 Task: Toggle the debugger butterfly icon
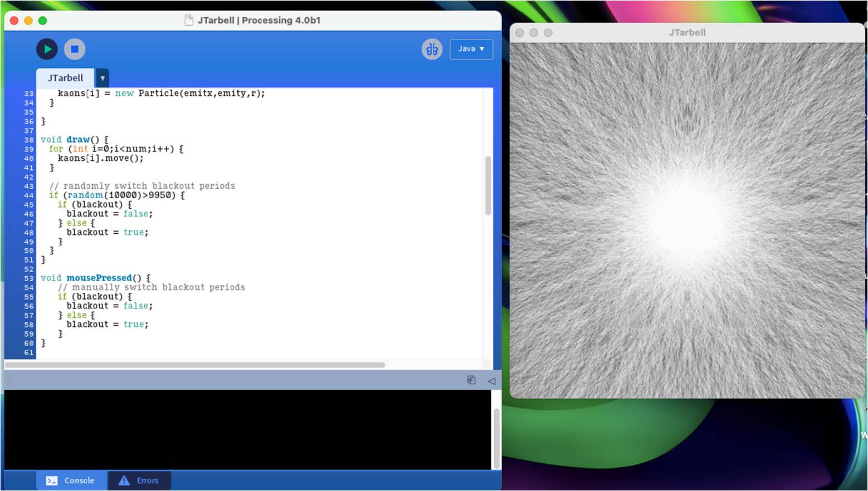point(432,49)
